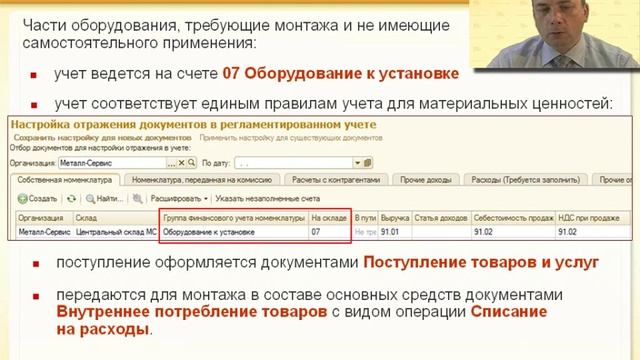Open the calendar icon beside По дату
This screenshot has height=360, width=640.
(x=367, y=163)
